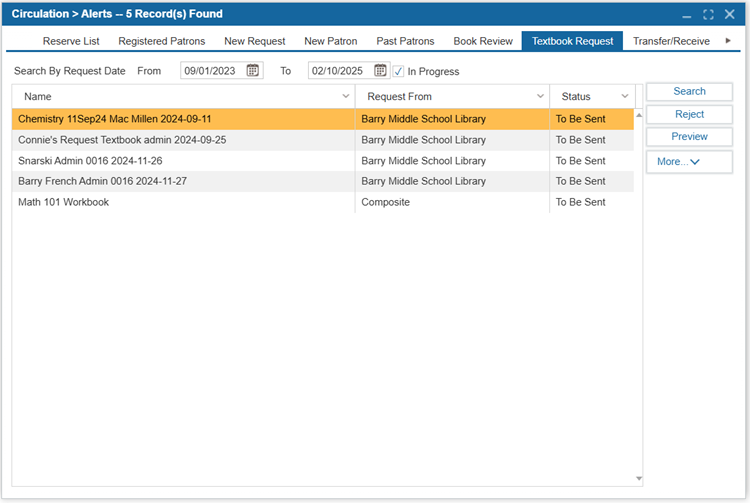Switch to the Registered Patrons tab
Viewport: 750px width, 503px height.
tap(162, 41)
